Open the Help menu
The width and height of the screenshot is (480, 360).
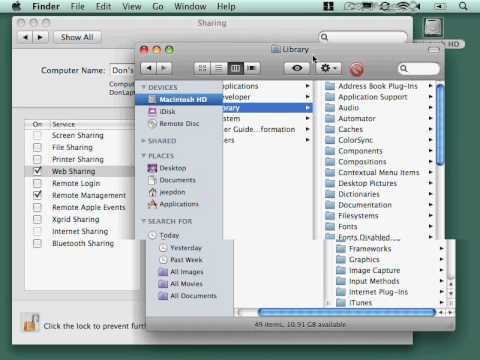pyautogui.click(x=226, y=6)
